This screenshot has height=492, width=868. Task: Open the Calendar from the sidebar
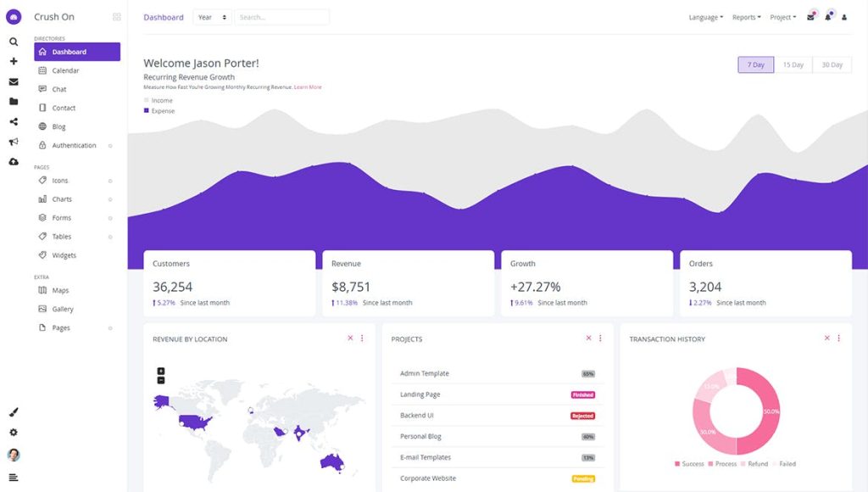[64, 70]
